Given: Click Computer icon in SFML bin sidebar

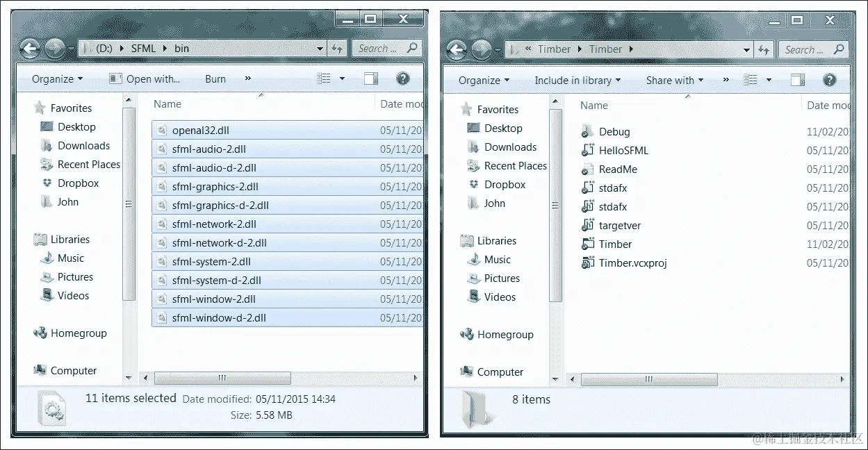Looking at the screenshot, I should (40, 371).
